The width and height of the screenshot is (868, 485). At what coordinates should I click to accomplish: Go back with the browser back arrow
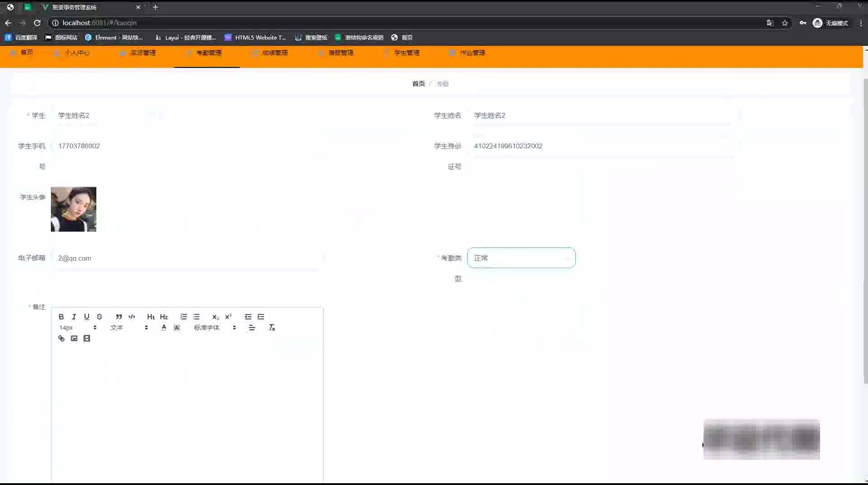click(8, 23)
